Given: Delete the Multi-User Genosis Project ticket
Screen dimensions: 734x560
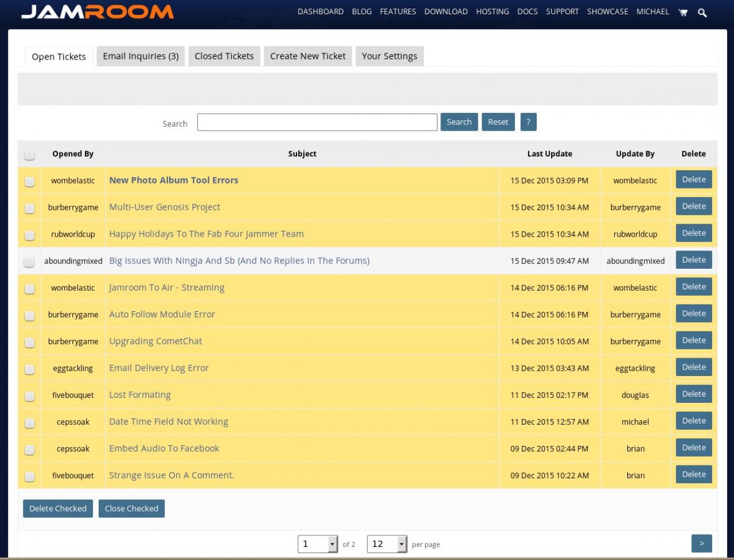Looking at the screenshot, I should click(694, 206).
